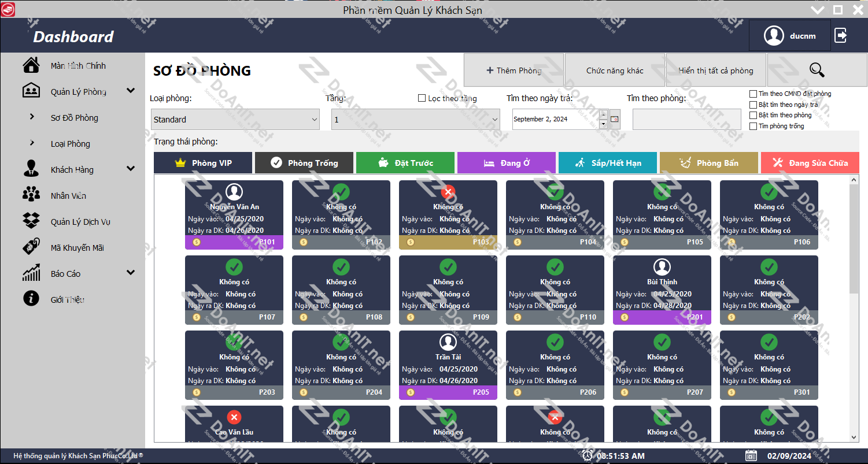868x464 pixels.
Task: Click the red X status icon on P103
Action: pos(448,192)
